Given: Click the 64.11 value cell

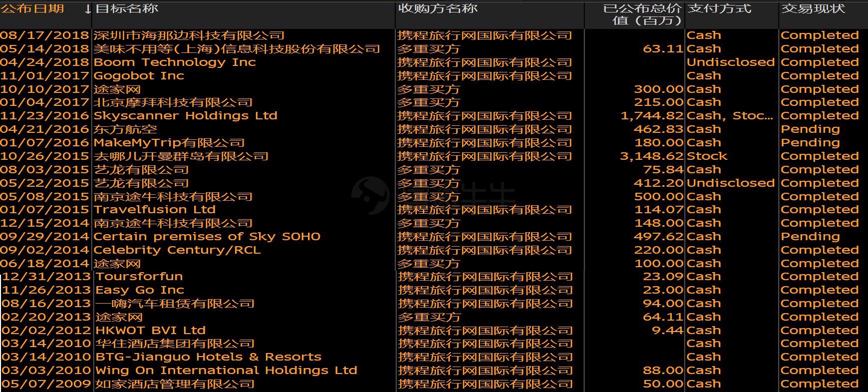Looking at the screenshot, I should click(x=663, y=317).
